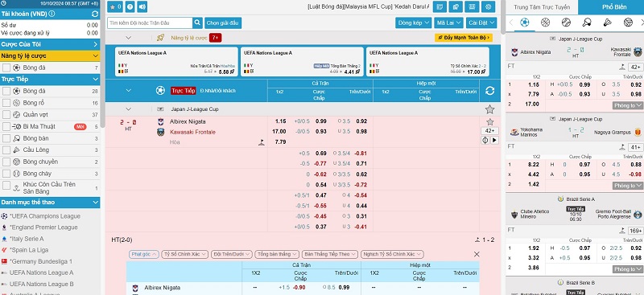
Task: Click the Chọn giải đấu button
Action: [222, 23]
